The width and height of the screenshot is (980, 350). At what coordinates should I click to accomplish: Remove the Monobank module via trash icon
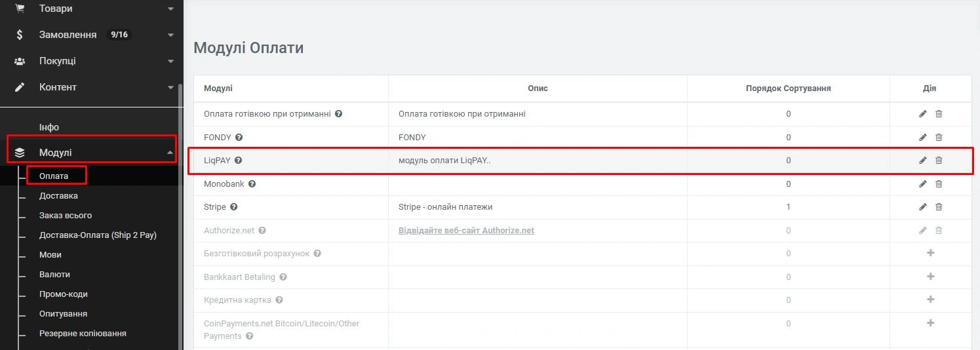click(939, 184)
